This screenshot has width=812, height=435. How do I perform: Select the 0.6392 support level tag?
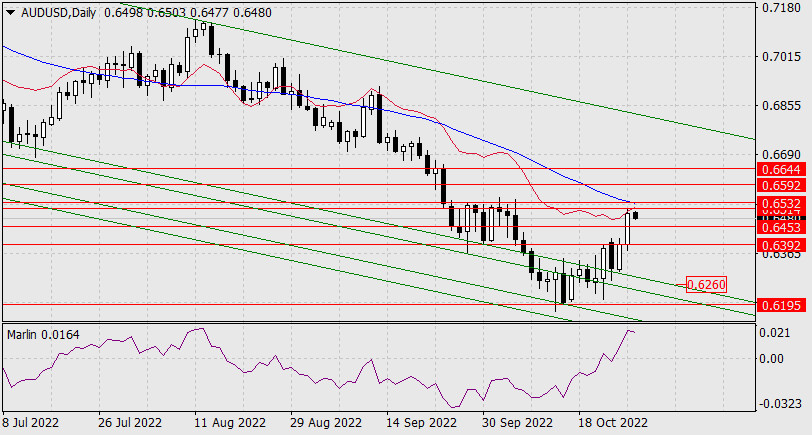pos(778,245)
